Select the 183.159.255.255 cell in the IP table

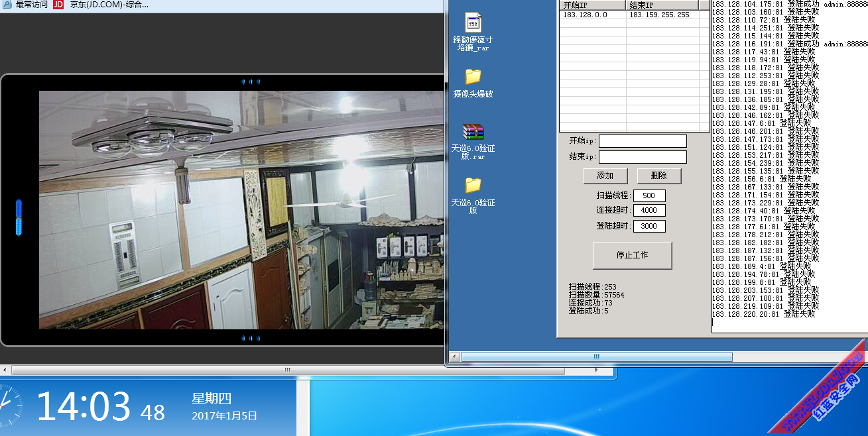coord(662,15)
